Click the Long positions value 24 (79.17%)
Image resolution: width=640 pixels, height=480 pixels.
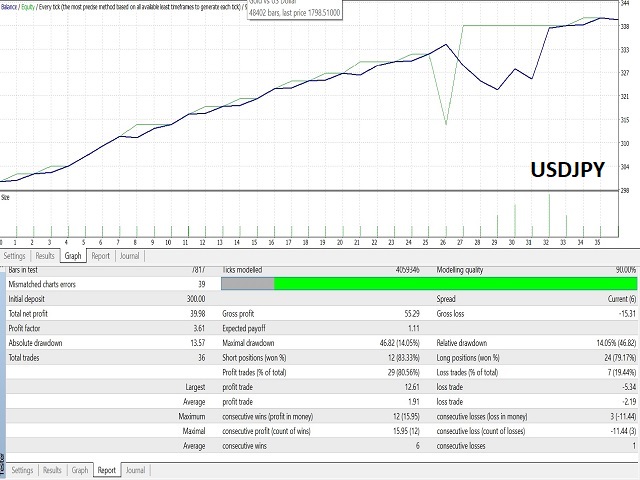(x=620, y=358)
